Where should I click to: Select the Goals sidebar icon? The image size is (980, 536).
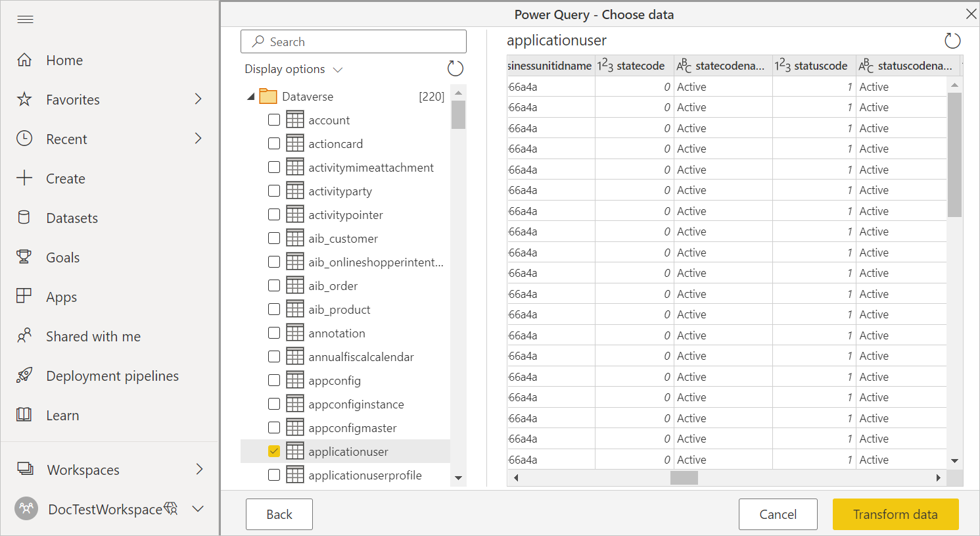tap(24, 257)
